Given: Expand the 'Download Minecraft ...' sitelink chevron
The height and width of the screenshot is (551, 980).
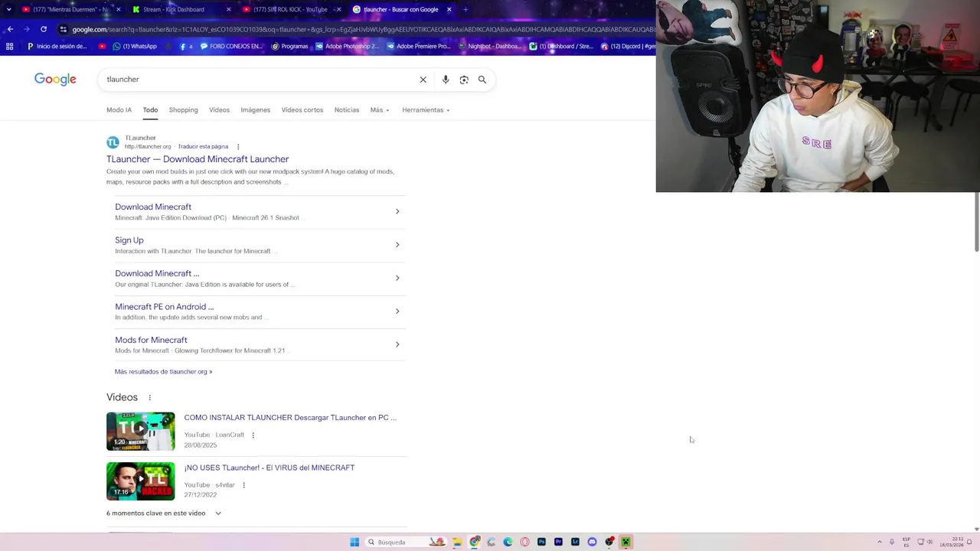Looking at the screenshot, I should pyautogui.click(x=397, y=278).
